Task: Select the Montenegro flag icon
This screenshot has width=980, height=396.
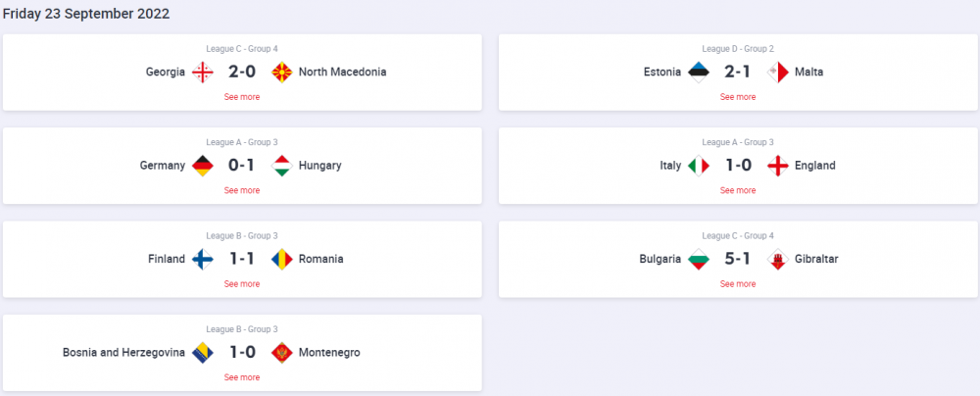Action: pyautogui.click(x=282, y=353)
